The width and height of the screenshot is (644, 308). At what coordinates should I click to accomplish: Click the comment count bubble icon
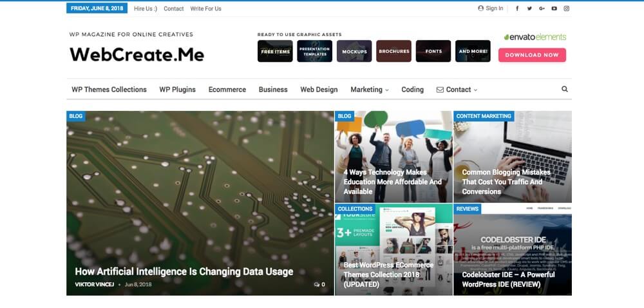pos(317,285)
